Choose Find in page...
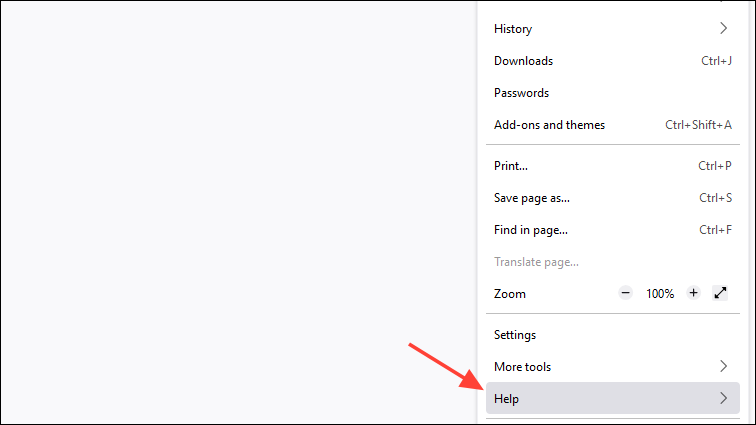 pyautogui.click(x=531, y=230)
